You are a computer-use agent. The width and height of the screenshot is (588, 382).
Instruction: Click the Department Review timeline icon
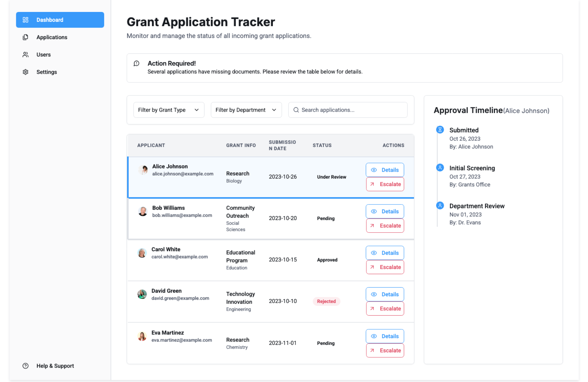point(440,206)
